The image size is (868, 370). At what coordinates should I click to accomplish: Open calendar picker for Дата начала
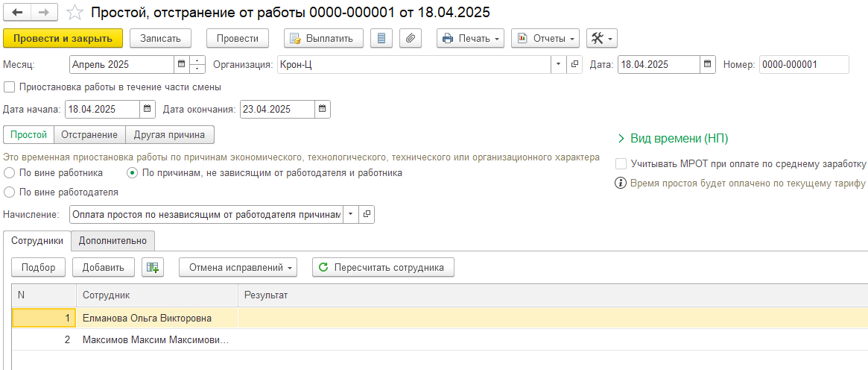click(148, 110)
